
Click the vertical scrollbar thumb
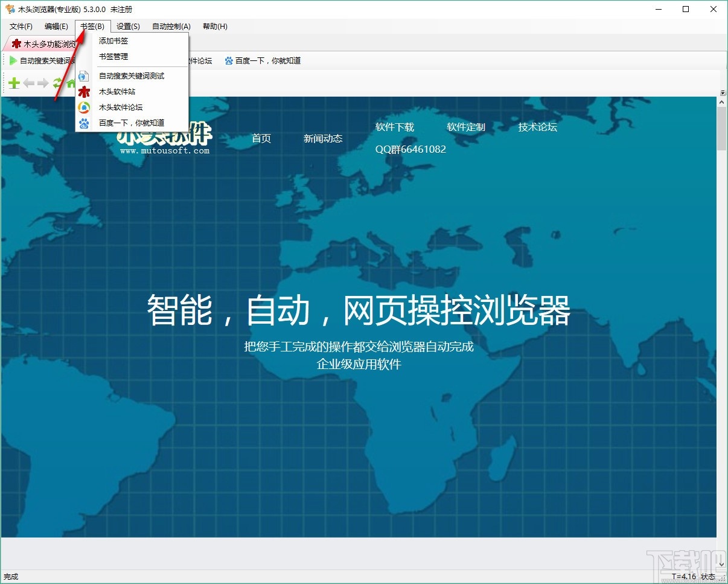[x=722, y=130]
